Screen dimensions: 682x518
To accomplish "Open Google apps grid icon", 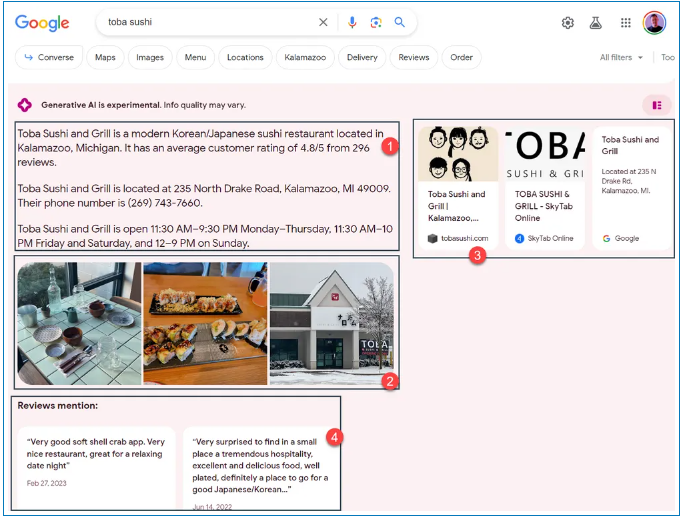I will point(626,23).
